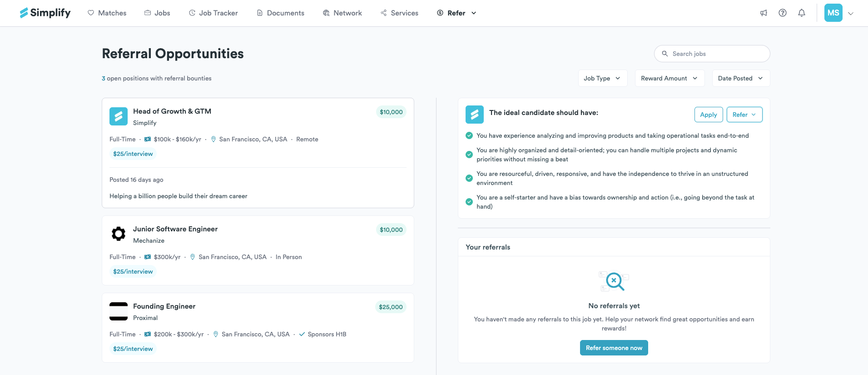Viewport: 868px width, 375px height.
Task: Click $25/interview tag on Head of Growth card
Action: pyautogui.click(x=133, y=154)
